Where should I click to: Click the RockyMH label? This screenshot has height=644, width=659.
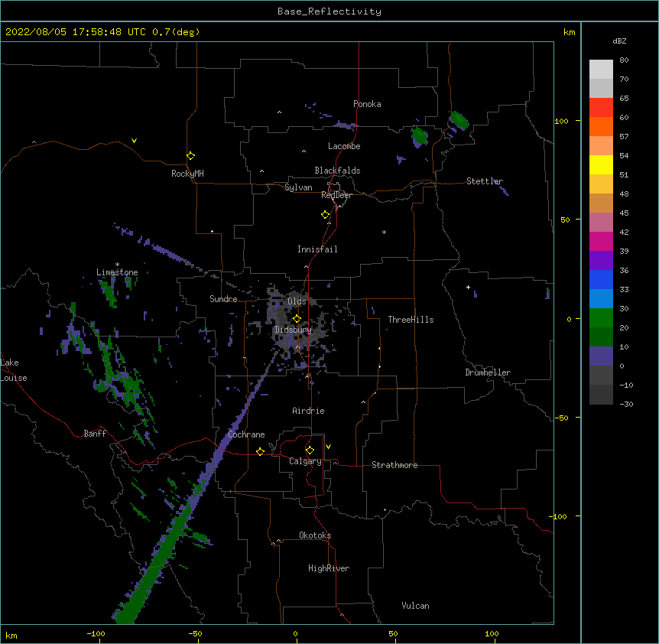187,174
